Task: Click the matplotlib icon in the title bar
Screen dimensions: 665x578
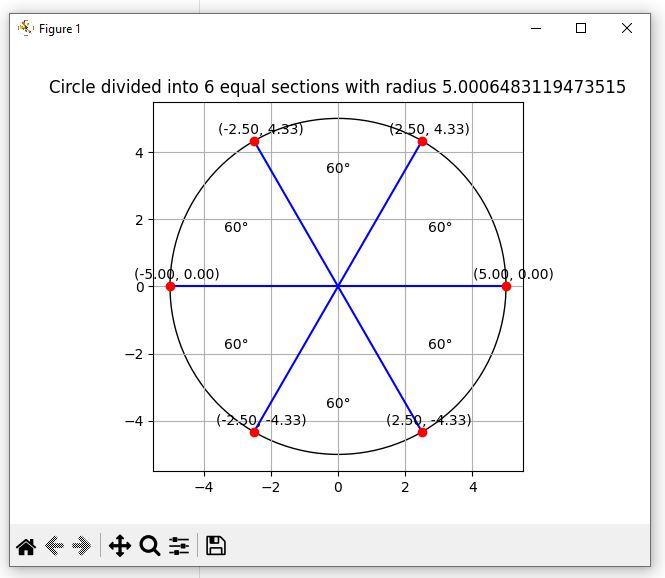Action: pyautogui.click(x=25, y=28)
